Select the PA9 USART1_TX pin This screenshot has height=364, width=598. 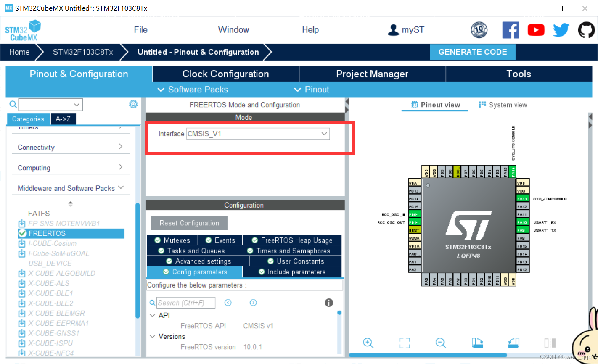pos(522,230)
